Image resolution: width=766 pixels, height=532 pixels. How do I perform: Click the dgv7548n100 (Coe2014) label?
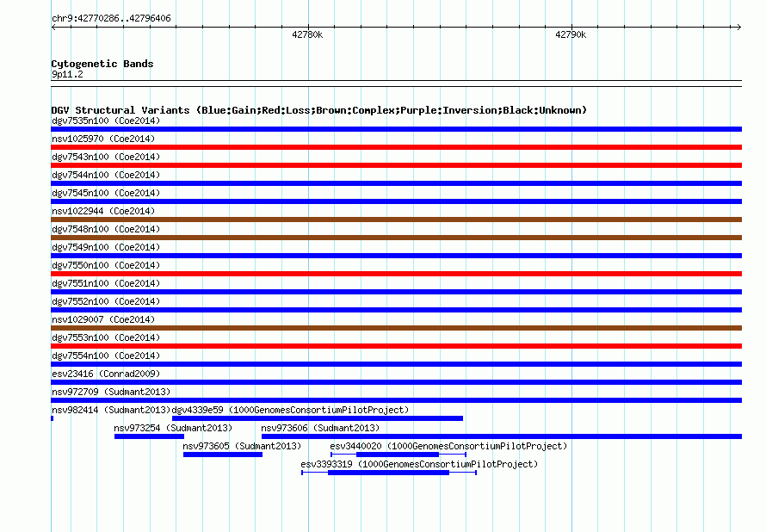click(106, 229)
